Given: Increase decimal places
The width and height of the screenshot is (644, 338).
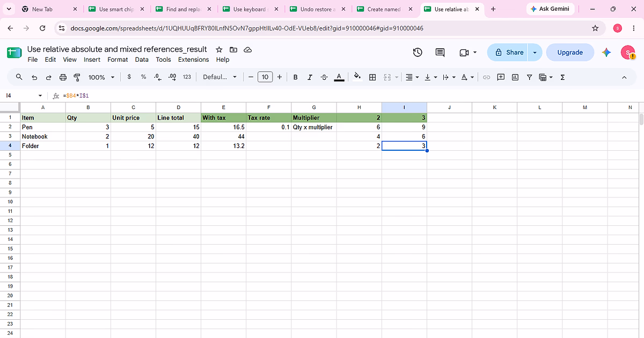Looking at the screenshot, I should click(x=172, y=77).
